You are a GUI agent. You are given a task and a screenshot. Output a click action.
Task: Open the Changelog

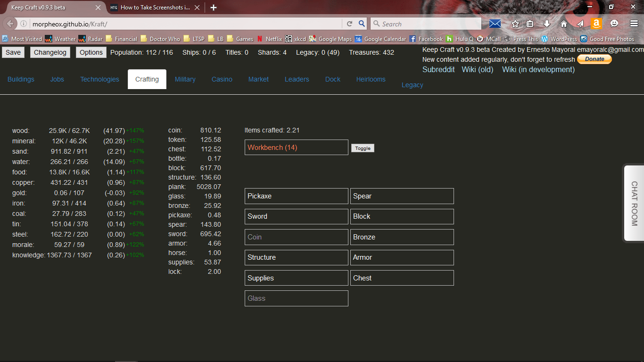point(50,52)
